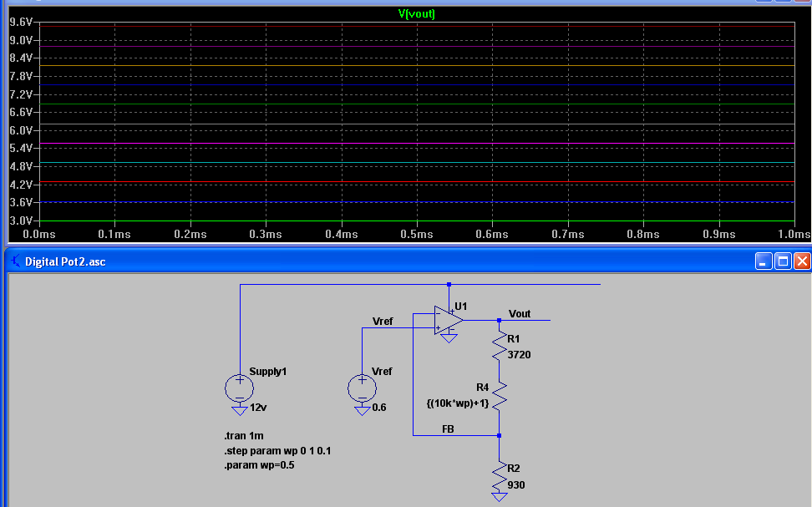The height and width of the screenshot is (507, 812).
Task: Close the Digital Pot2.asc window
Action: click(x=802, y=261)
